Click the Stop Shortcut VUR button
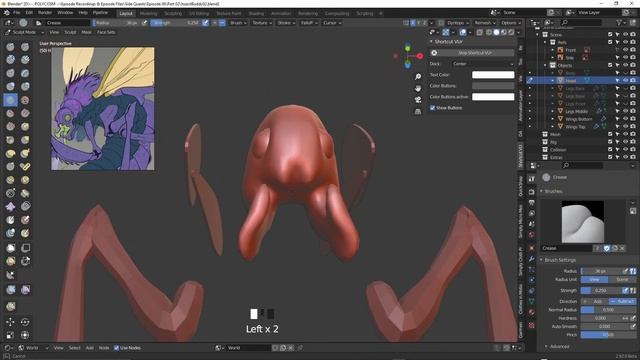This screenshot has width=640, height=360. pyautogui.click(x=474, y=53)
